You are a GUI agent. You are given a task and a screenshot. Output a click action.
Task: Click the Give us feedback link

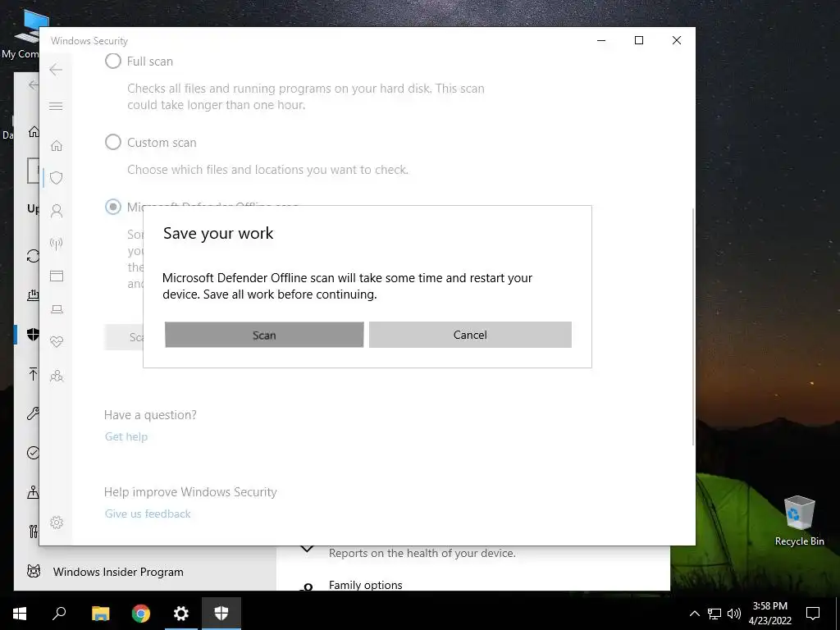click(x=148, y=514)
